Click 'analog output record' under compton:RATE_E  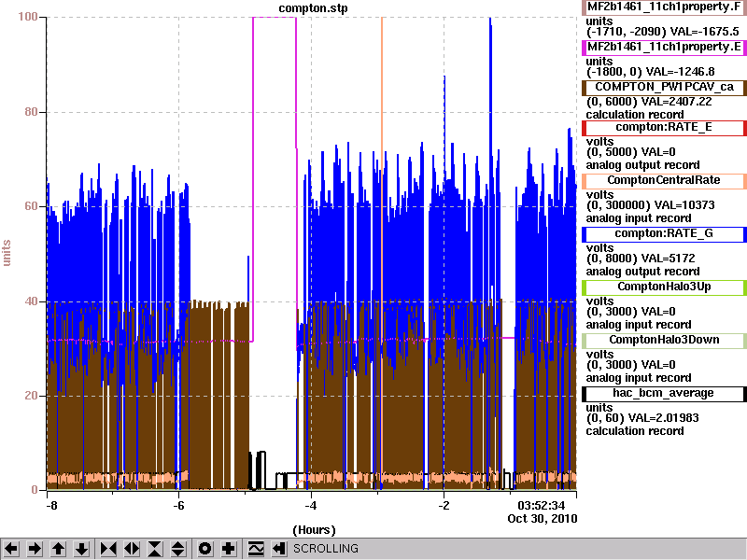tap(642, 165)
